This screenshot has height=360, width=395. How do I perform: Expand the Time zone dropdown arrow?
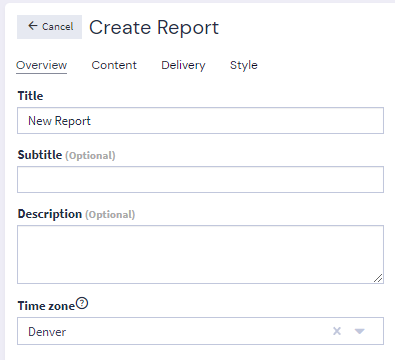point(360,331)
